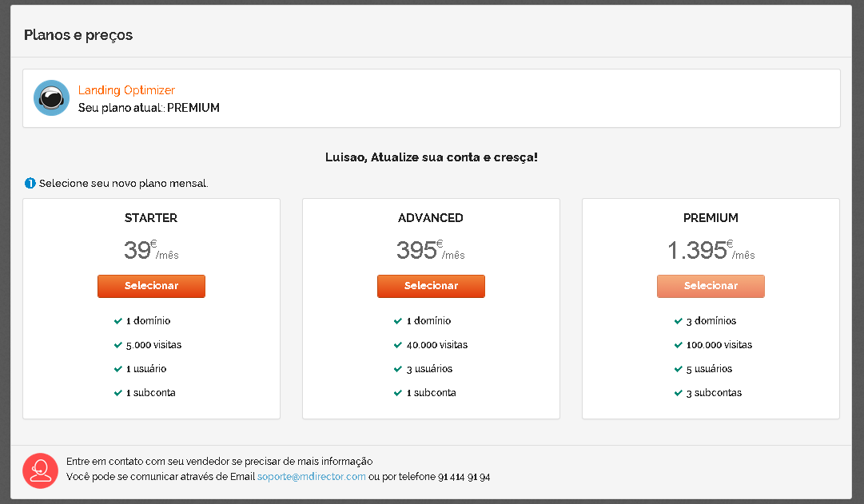Click the PREMIUM plan title
Screen dimensions: 864x504
(711, 218)
